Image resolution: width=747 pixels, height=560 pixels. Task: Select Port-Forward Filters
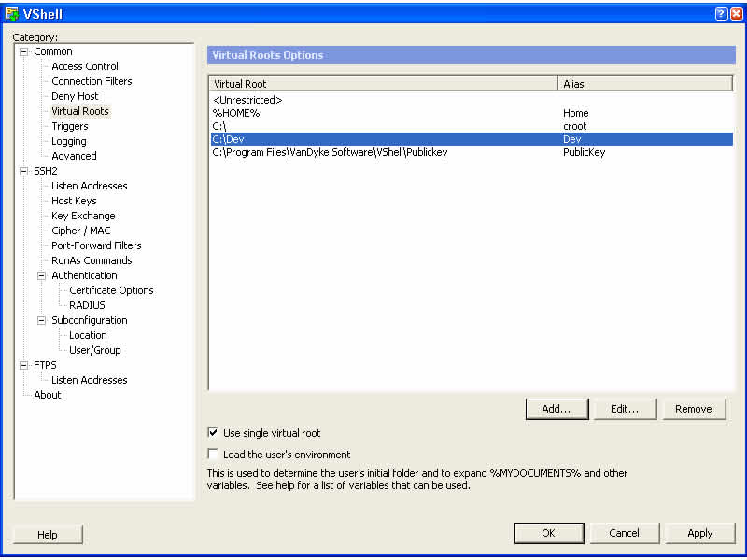96,245
